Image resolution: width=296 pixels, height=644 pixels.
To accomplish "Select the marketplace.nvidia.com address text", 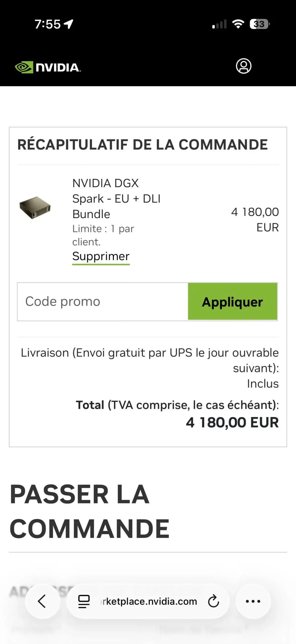I will [149, 601].
